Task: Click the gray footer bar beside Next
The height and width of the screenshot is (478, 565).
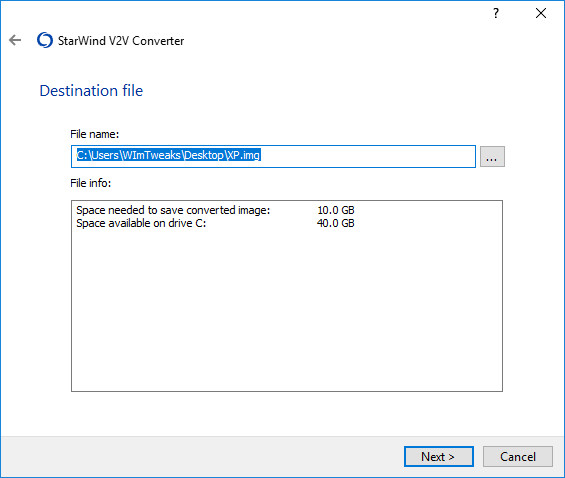Action: (x=202, y=456)
